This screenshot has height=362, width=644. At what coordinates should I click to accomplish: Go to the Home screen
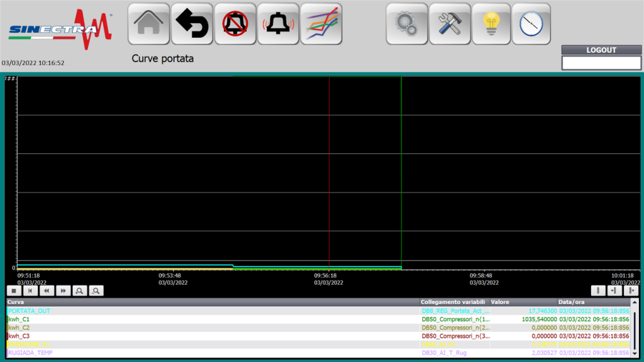pos(148,24)
